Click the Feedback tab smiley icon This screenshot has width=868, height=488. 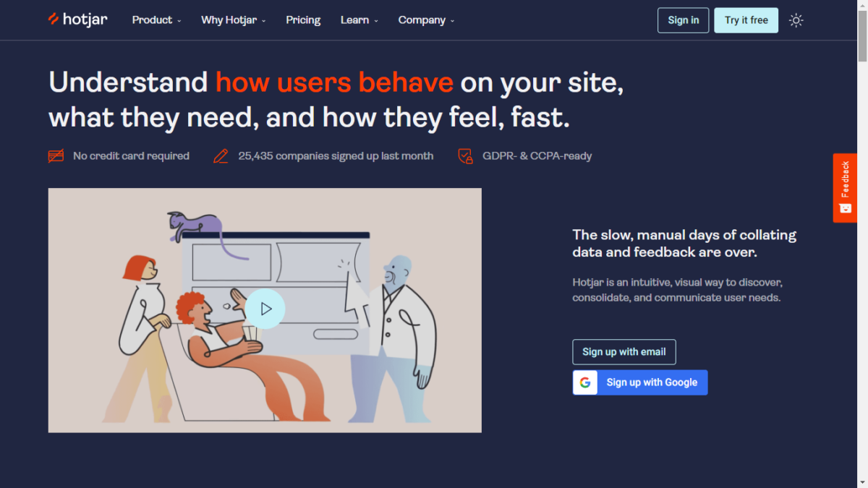845,208
